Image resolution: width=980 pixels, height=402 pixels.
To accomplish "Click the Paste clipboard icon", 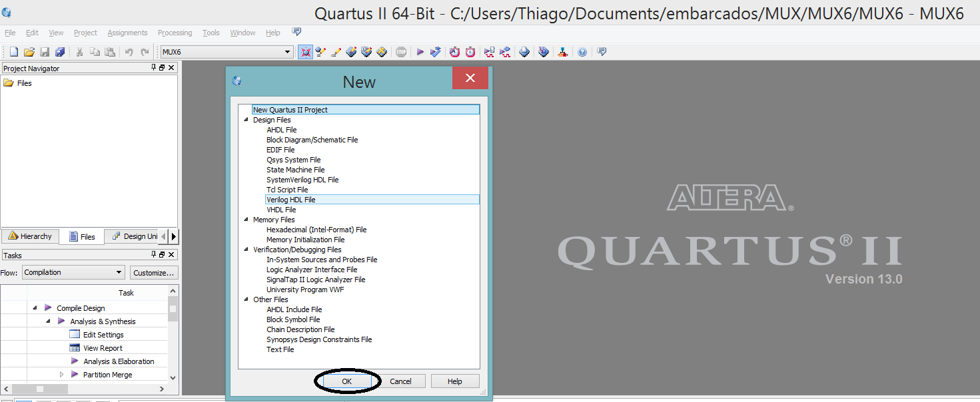I will (110, 52).
